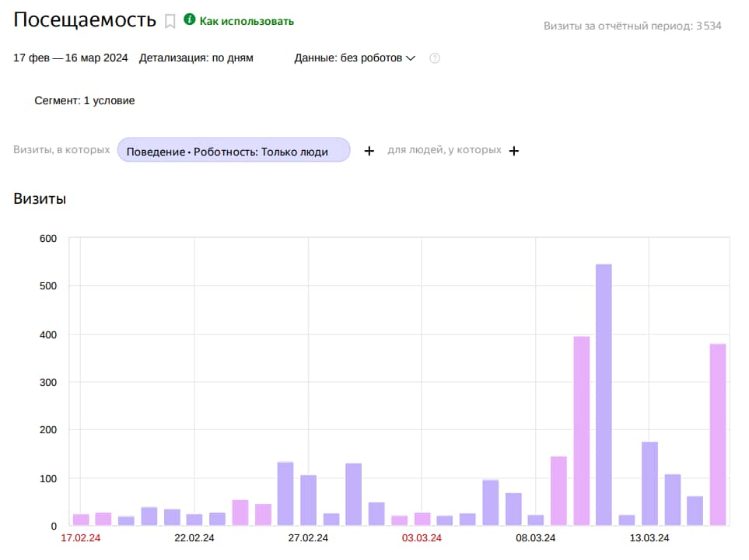Select the tallest bar above 500 visits
Image resolution: width=749 pixels, height=560 pixels.
click(x=604, y=394)
